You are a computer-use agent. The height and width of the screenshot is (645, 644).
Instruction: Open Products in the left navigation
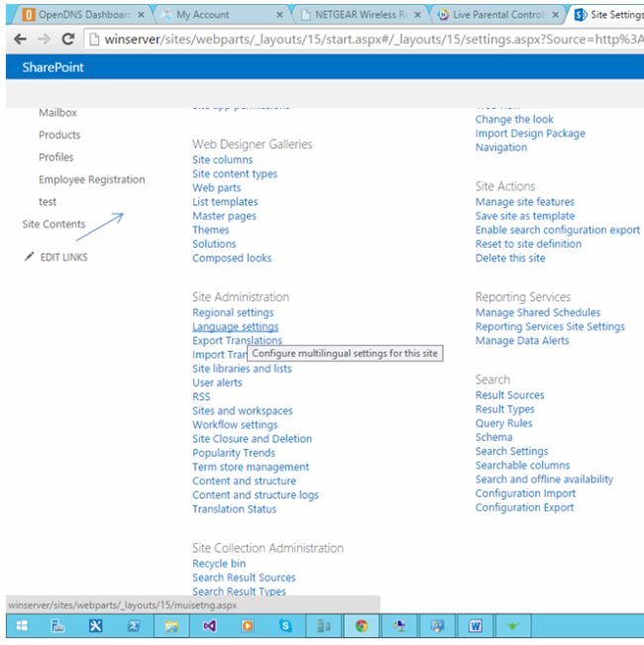pos(59,135)
